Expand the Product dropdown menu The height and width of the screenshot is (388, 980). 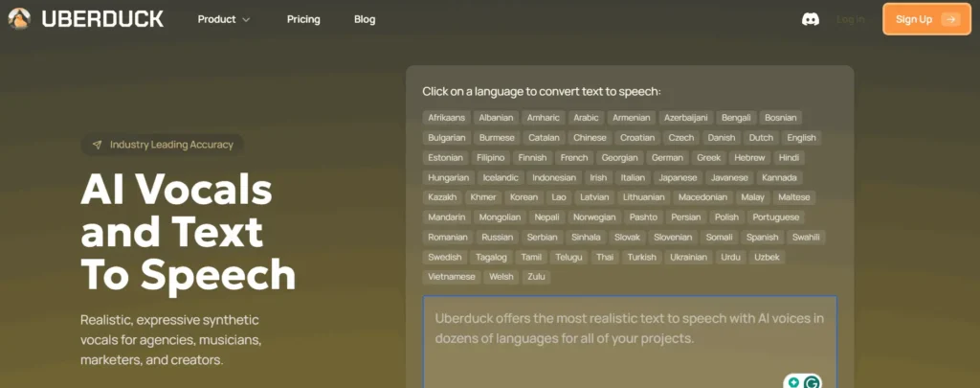(224, 19)
